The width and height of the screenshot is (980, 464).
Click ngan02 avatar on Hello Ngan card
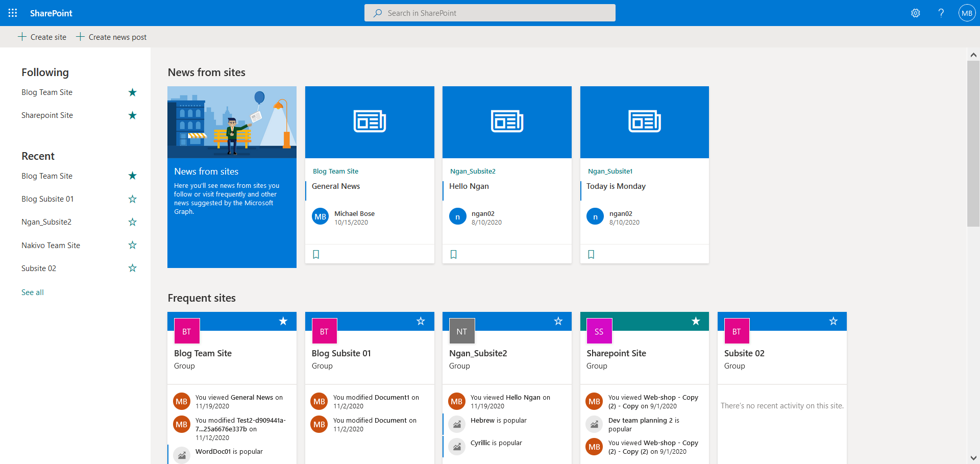point(457,216)
